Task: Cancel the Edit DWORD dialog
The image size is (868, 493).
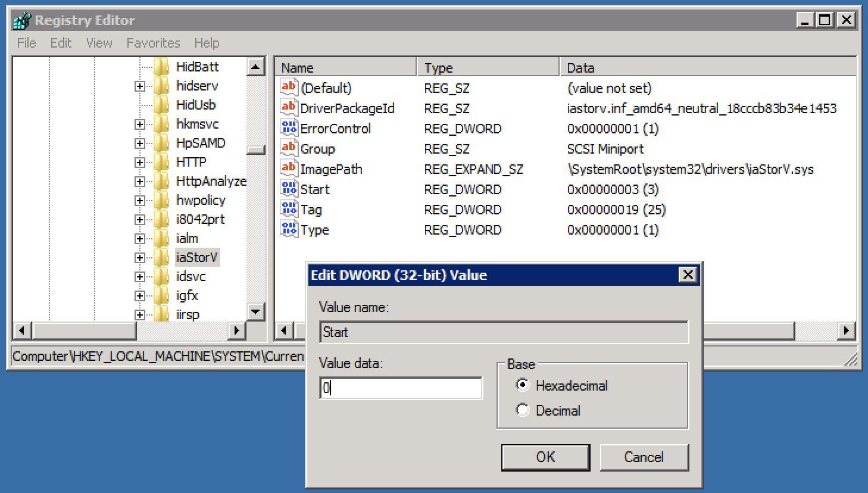Action: (644, 457)
